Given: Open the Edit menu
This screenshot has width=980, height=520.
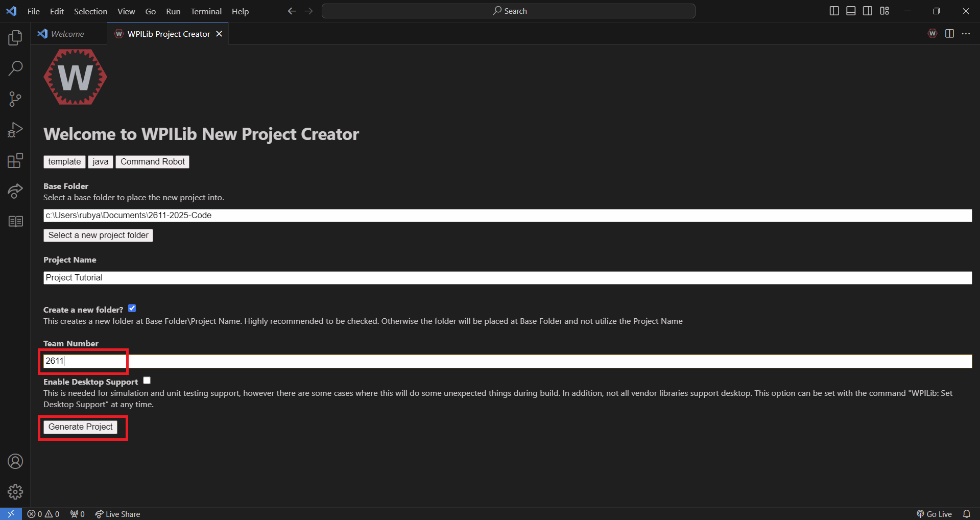Looking at the screenshot, I should point(57,11).
